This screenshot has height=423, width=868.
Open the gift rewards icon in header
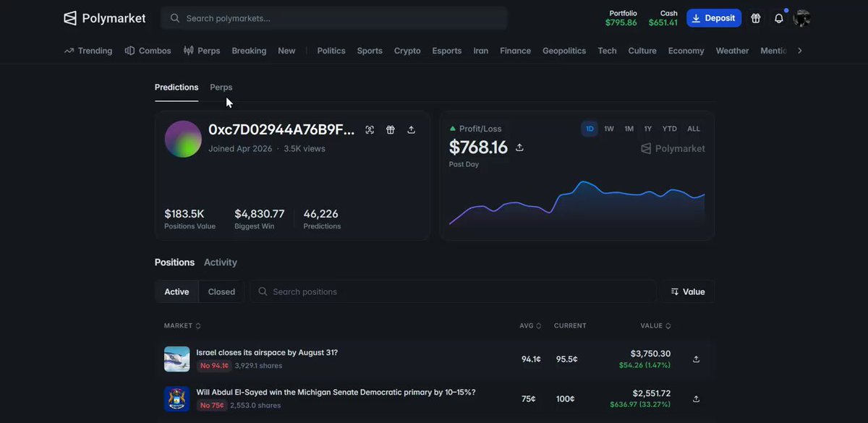(756, 18)
